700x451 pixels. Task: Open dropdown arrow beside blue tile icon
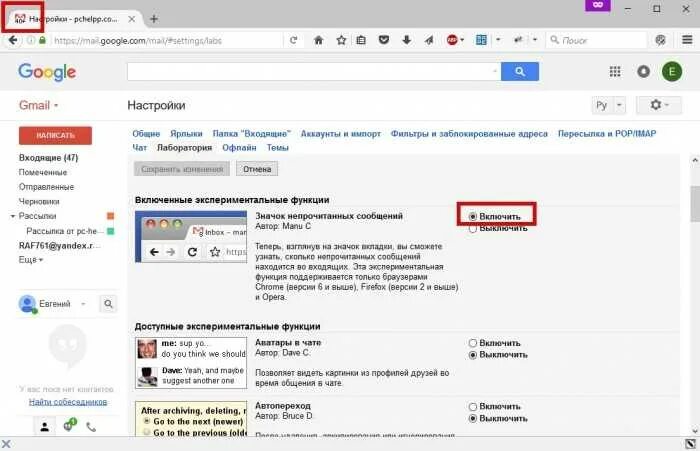498,40
